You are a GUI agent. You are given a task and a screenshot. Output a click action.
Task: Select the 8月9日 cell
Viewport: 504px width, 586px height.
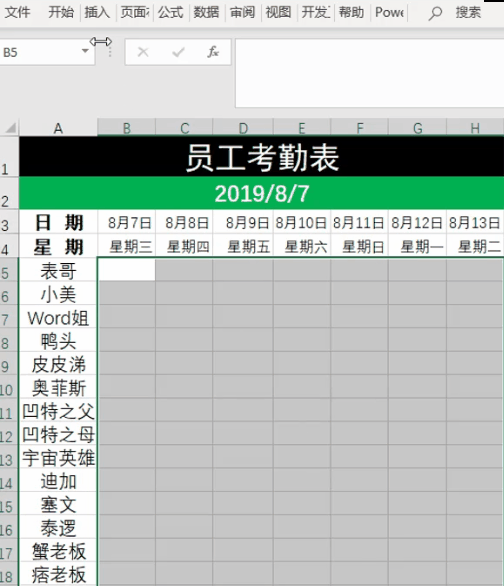(x=243, y=222)
